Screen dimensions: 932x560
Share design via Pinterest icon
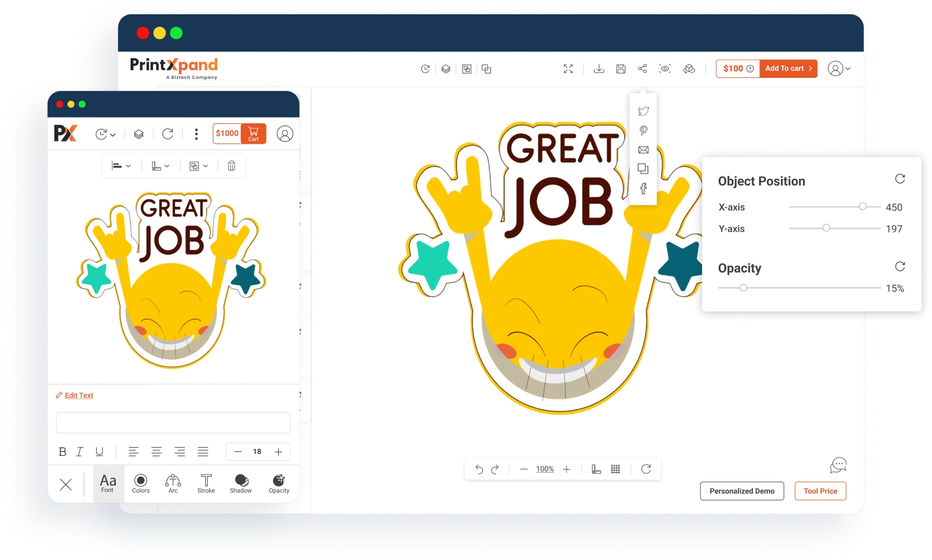coord(643,131)
